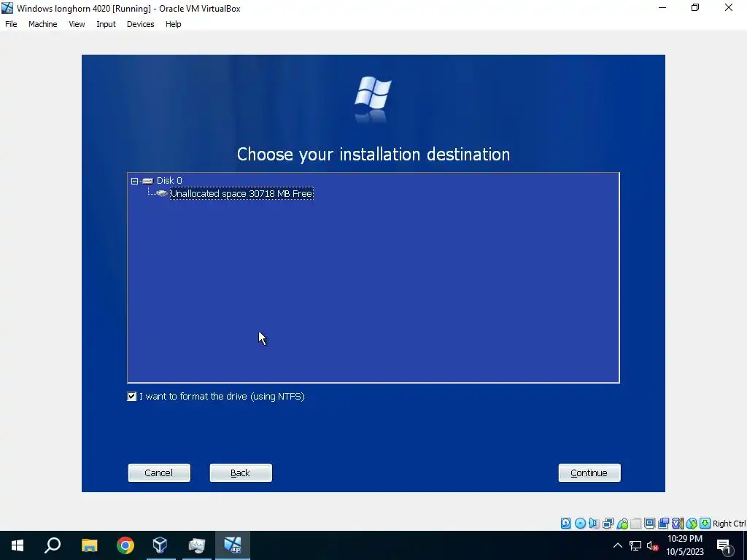
Task: Open the Machine menu
Action: (42, 24)
